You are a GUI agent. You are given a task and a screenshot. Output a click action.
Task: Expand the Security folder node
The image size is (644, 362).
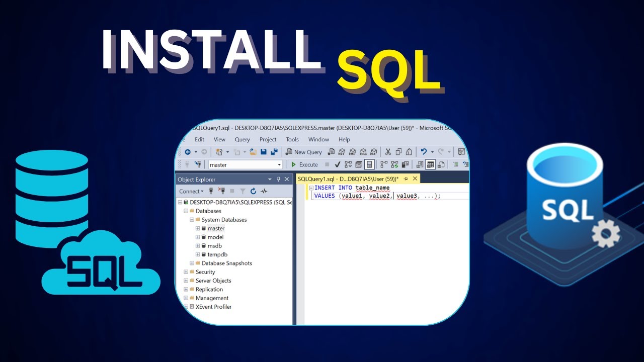tap(186, 272)
